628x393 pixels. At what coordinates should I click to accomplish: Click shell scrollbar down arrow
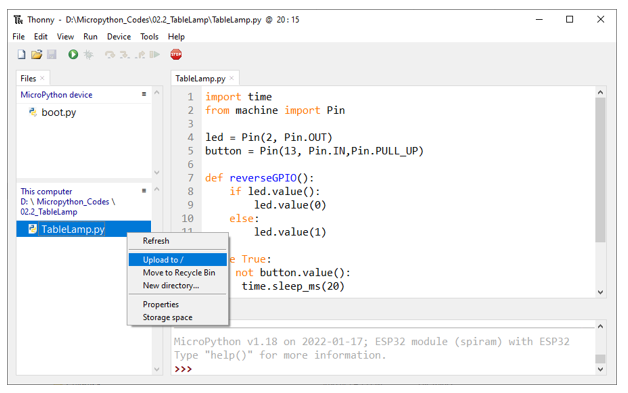600,369
